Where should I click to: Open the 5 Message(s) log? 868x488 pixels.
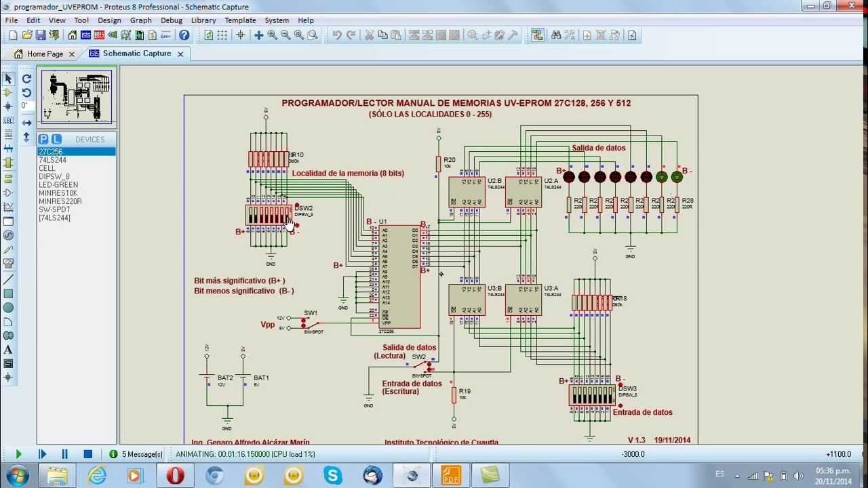[x=136, y=454]
